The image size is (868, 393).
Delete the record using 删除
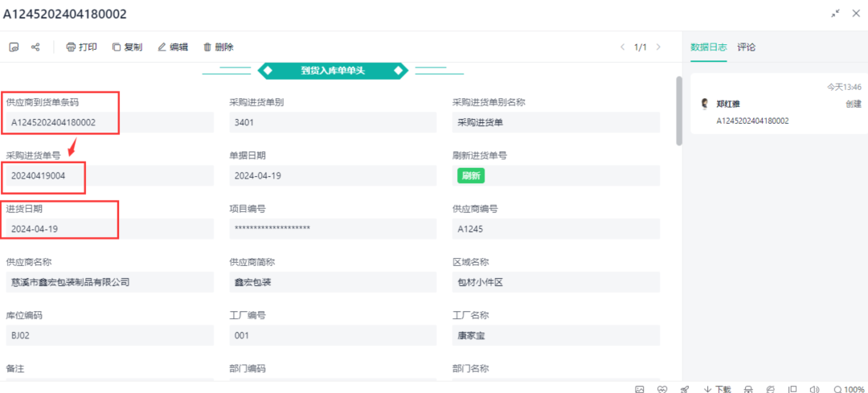tap(219, 47)
